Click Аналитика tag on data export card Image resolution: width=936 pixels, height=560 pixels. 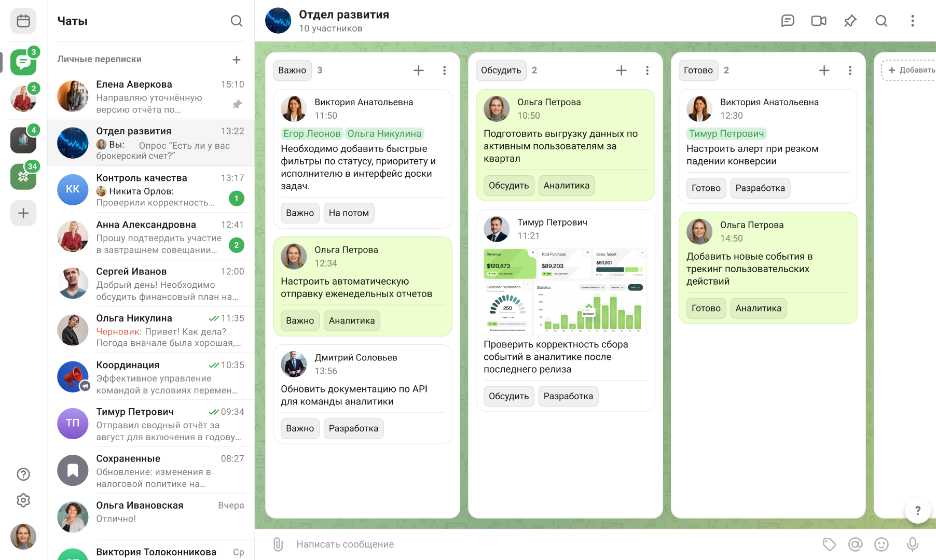click(x=567, y=186)
